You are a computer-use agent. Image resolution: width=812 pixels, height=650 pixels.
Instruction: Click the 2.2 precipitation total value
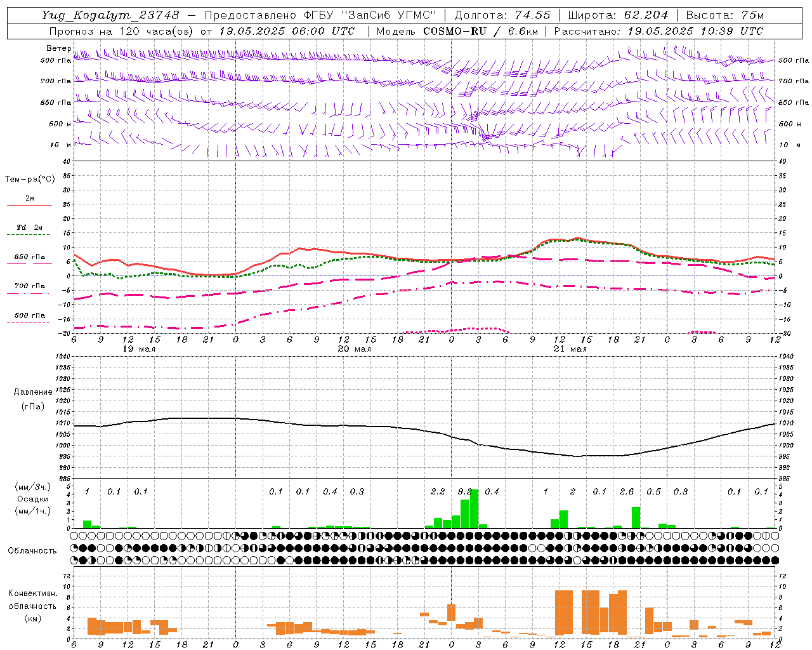click(438, 492)
